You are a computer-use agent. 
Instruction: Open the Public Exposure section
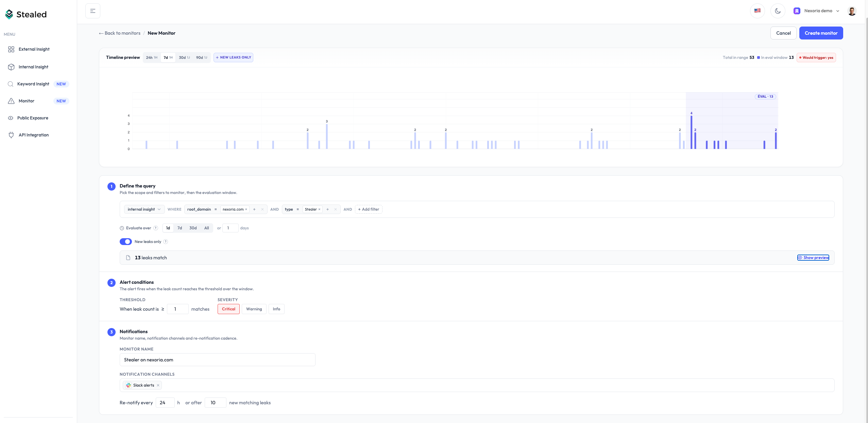coord(33,118)
